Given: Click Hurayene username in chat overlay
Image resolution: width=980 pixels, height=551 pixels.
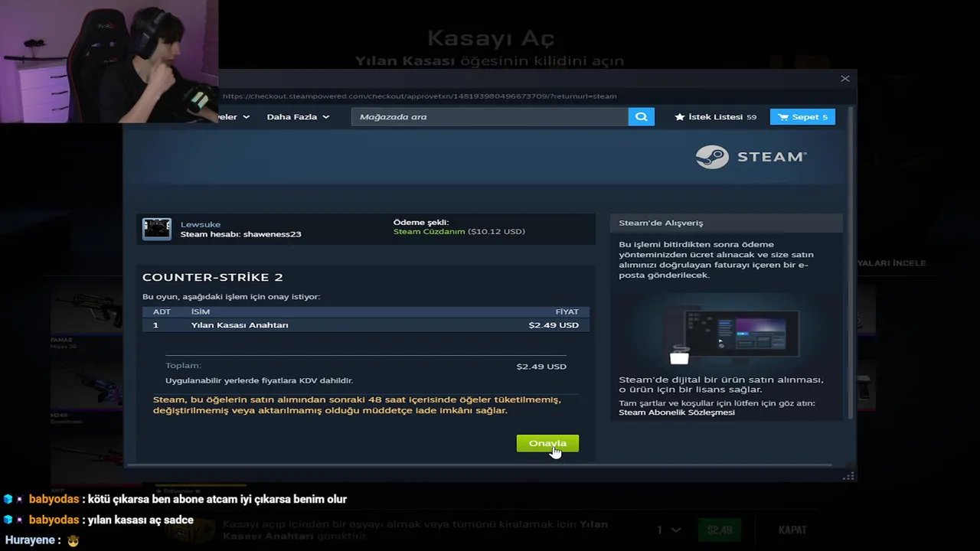Looking at the screenshot, I should (30, 540).
